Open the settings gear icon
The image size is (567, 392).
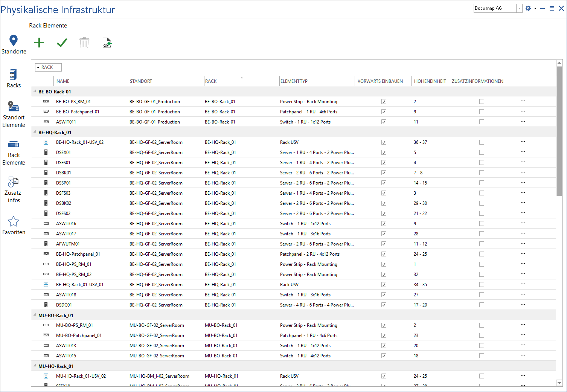(x=528, y=8)
